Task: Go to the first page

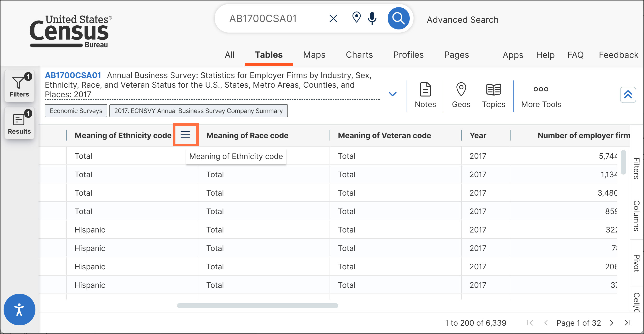Action: coord(530,323)
